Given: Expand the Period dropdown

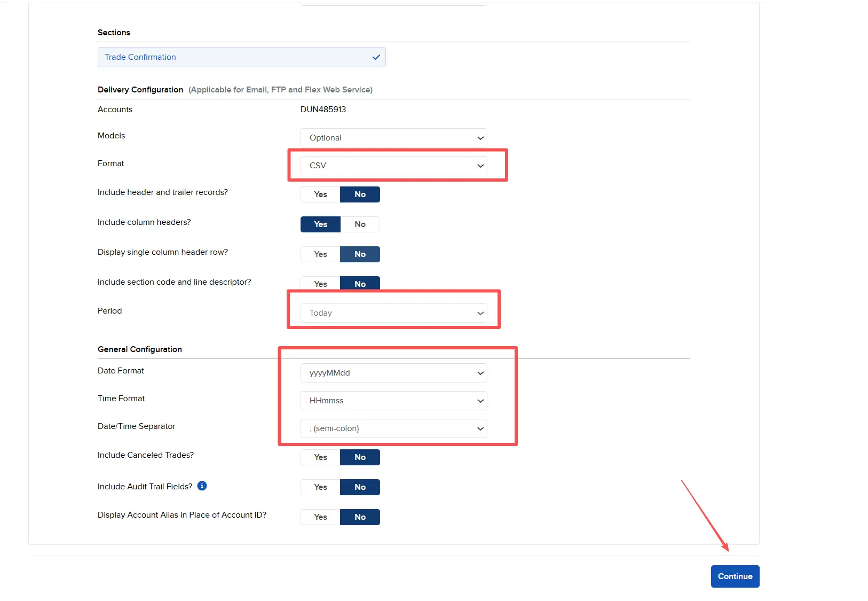Looking at the screenshot, I should click(393, 313).
